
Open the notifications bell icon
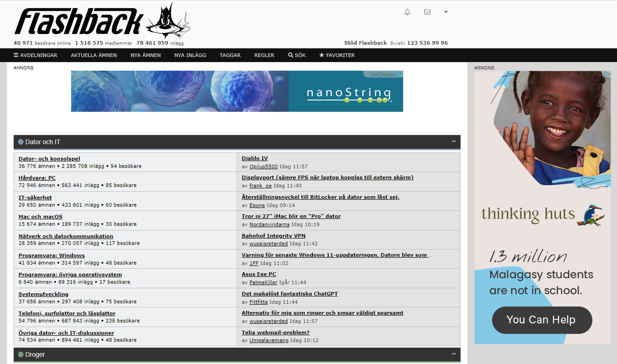[407, 12]
